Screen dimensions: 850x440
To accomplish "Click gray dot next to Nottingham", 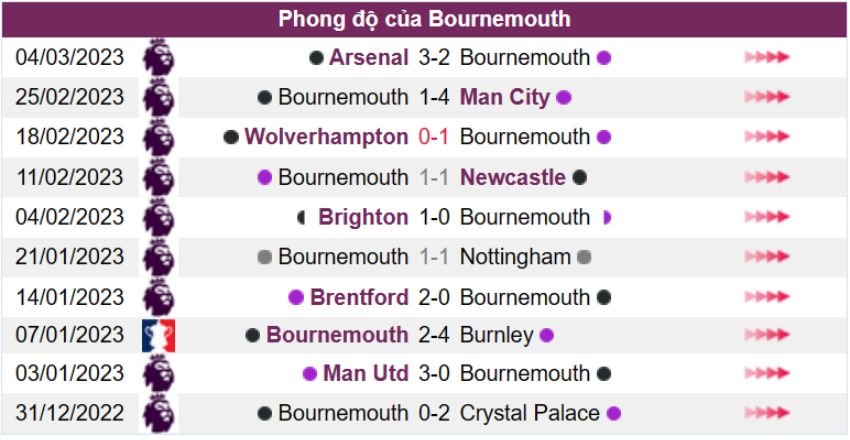I will (585, 257).
